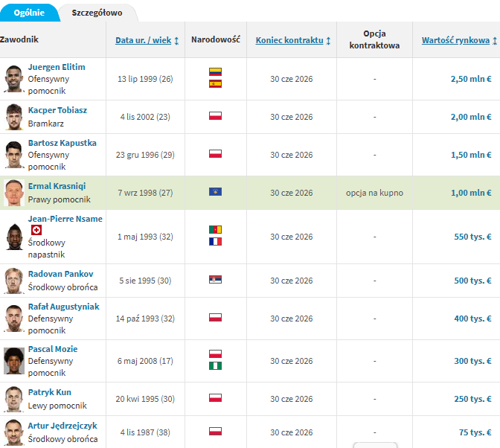500x448 pixels.
Task: Click Nsame's market value 550 tys. €
Action: coord(472,237)
